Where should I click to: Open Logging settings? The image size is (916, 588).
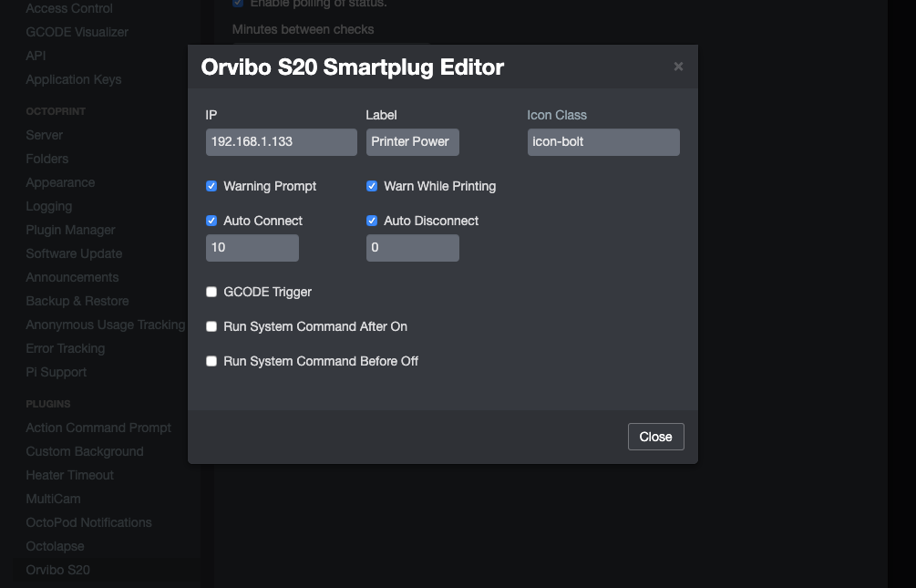(49, 206)
